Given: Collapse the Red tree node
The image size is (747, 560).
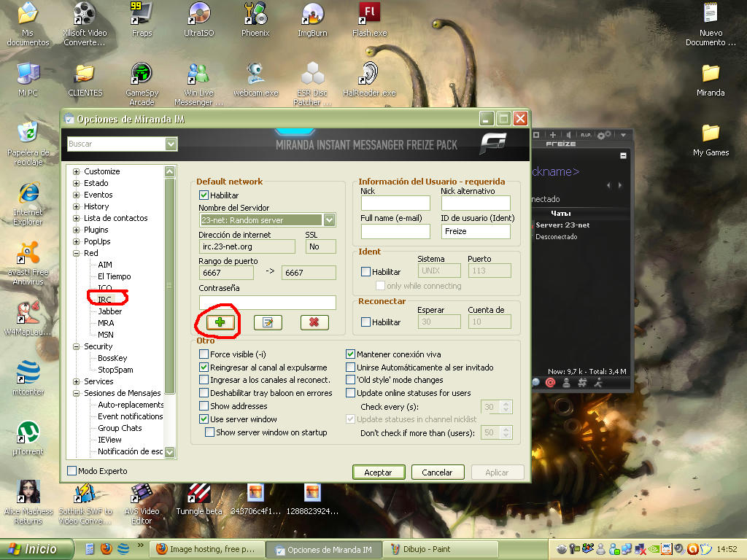Looking at the screenshot, I should click(76, 253).
